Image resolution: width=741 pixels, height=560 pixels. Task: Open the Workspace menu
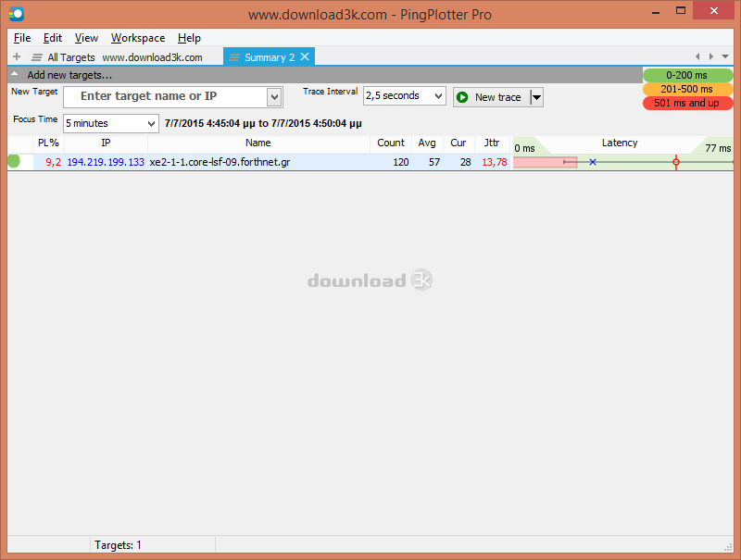tap(138, 38)
